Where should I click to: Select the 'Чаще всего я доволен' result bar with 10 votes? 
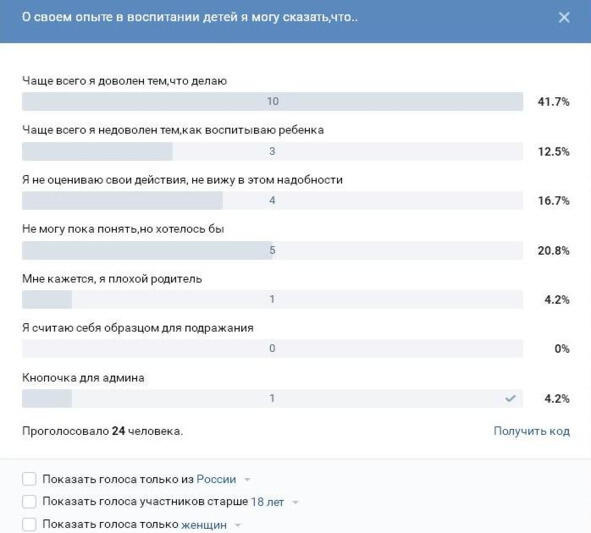coord(273,101)
